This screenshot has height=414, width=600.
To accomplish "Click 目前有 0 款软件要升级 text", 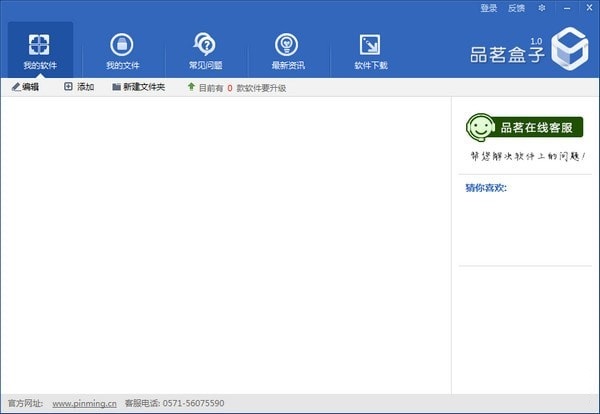I will click(x=242, y=88).
